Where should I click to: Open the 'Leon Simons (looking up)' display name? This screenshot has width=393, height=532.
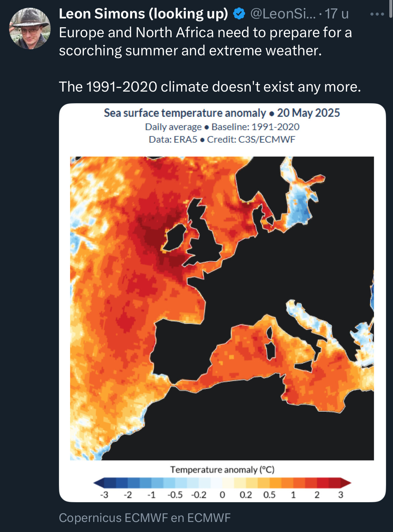click(x=143, y=14)
